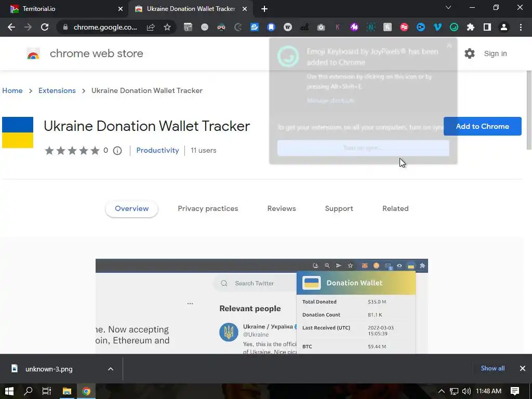Viewport: 532px width, 399px height.
Task: Click the Chrome Web Store logo
Action: pyautogui.click(x=33, y=54)
